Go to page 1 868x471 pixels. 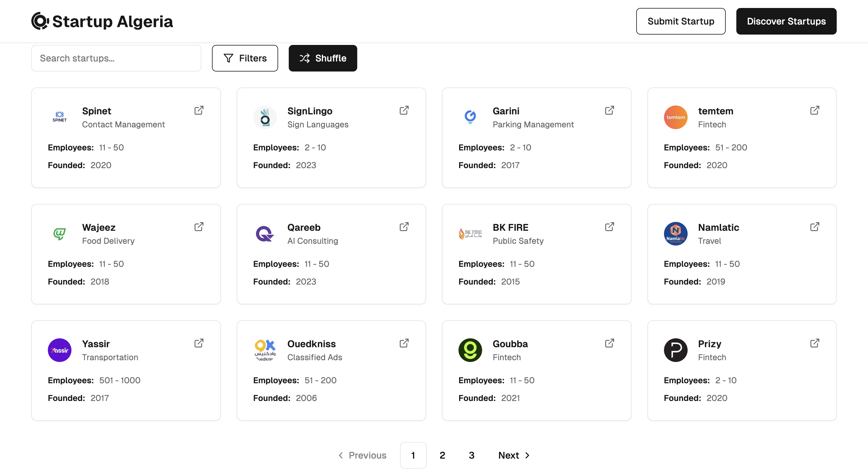pos(413,455)
